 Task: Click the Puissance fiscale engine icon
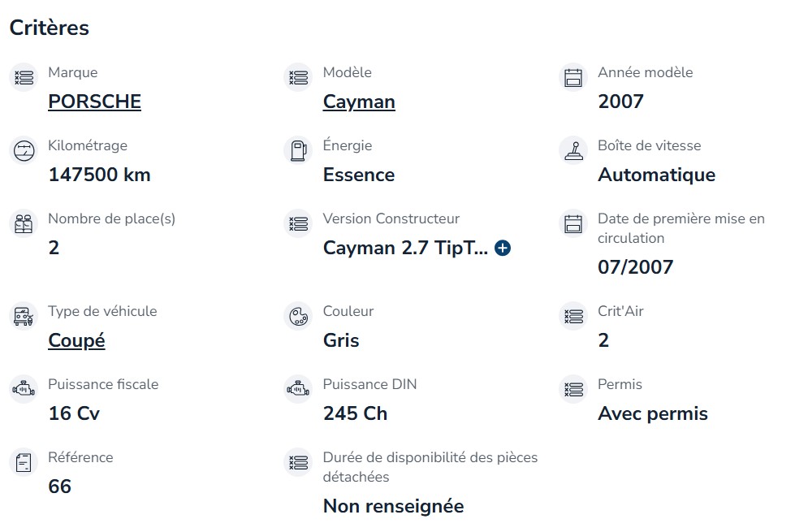pyautogui.click(x=24, y=390)
